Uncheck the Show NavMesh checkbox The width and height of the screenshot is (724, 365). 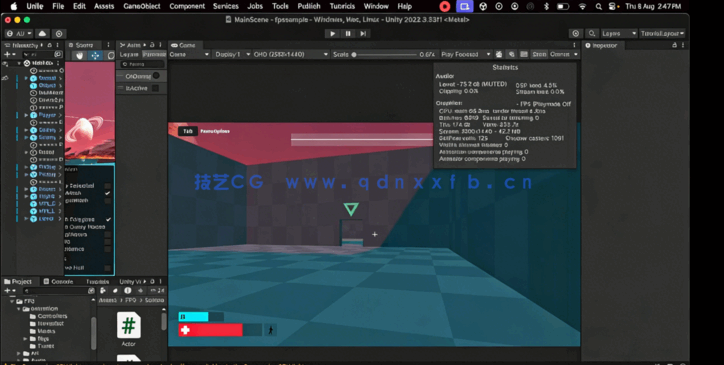[x=108, y=193]
